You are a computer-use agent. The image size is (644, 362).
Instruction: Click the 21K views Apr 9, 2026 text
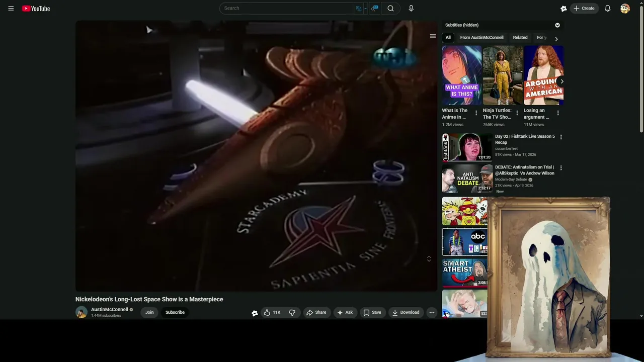point(514,186)
